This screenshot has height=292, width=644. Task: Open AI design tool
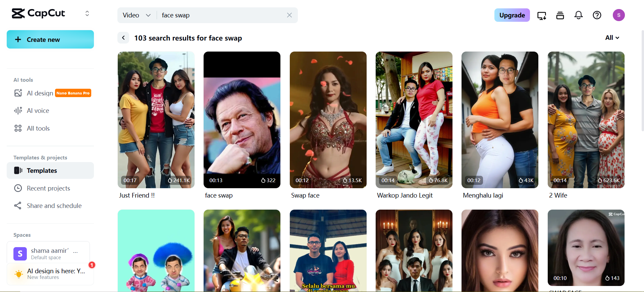pyautogui.click(x=40, y=93)
